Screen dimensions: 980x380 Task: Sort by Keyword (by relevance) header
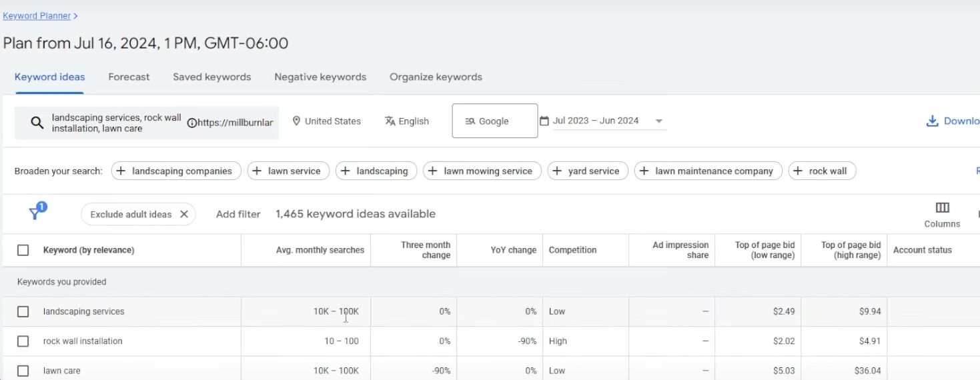(x=89, y=250)
